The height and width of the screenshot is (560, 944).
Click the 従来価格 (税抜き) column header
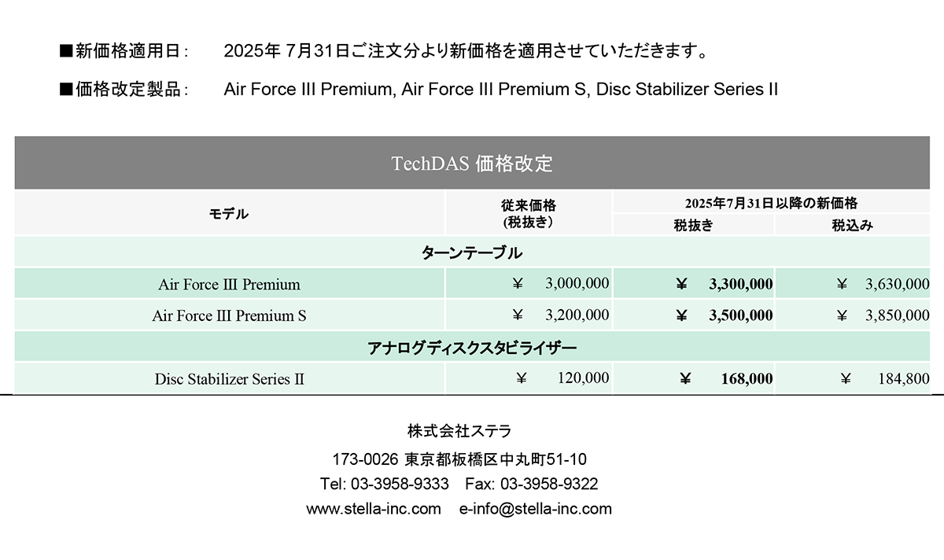529,213
